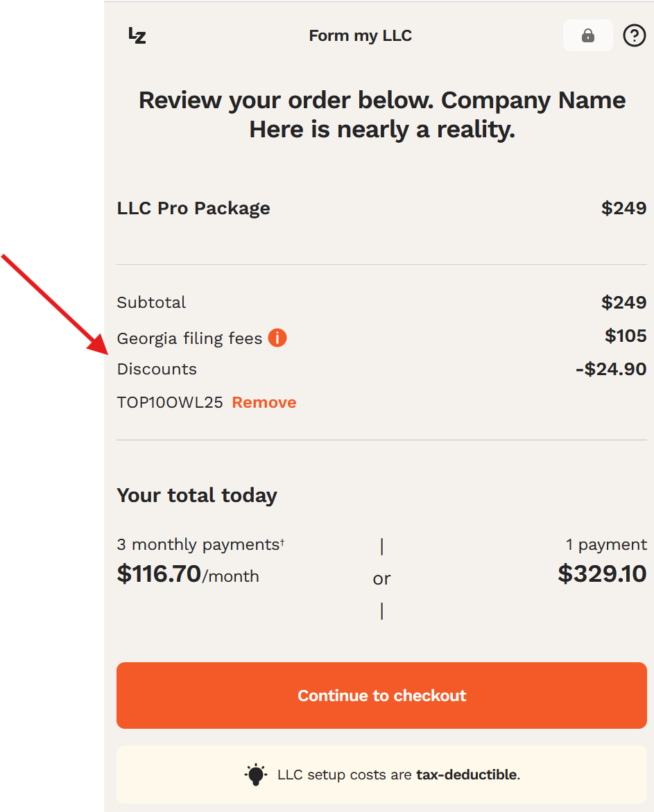Click the Review your order heading
Screen dimensions: 654x812
tap(381, 114)
